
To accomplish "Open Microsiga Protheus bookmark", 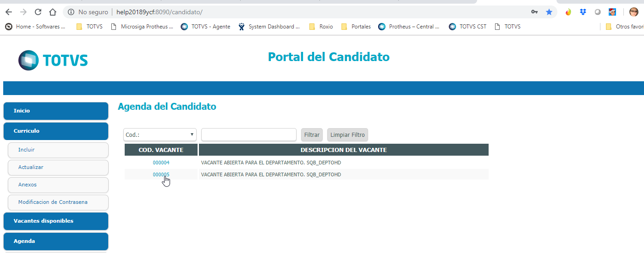I will click(x=142, y=27).
